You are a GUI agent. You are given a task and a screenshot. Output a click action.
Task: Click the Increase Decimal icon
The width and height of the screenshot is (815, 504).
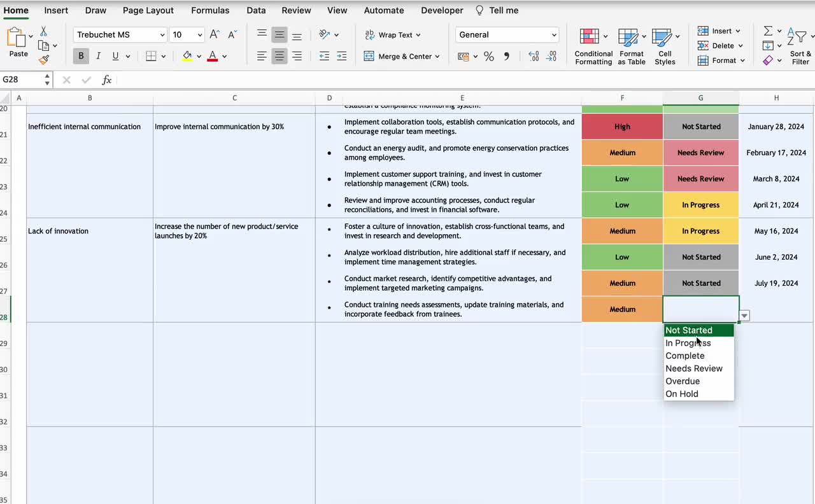tap(533, 56)
